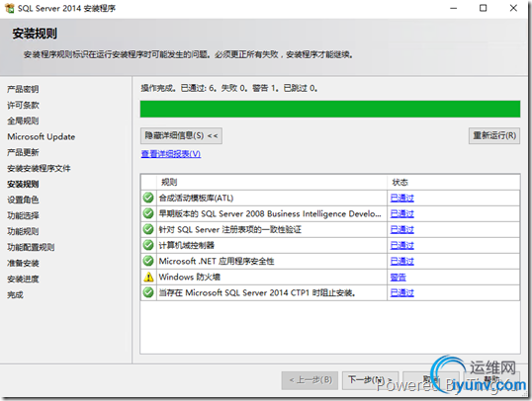Click the SQL Server setup icon in title bar
Viewport: 532px width, 401px height.
tap(10, 8)
